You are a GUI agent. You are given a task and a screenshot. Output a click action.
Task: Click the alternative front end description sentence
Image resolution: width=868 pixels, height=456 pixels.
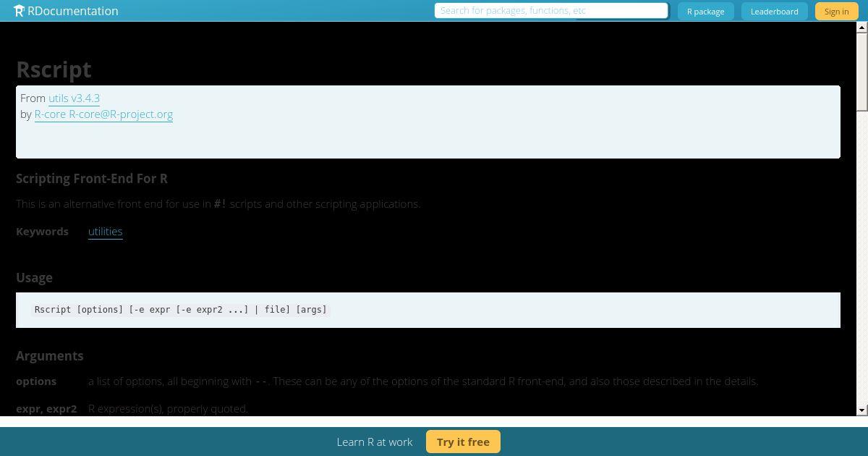(x=218, y=204)
